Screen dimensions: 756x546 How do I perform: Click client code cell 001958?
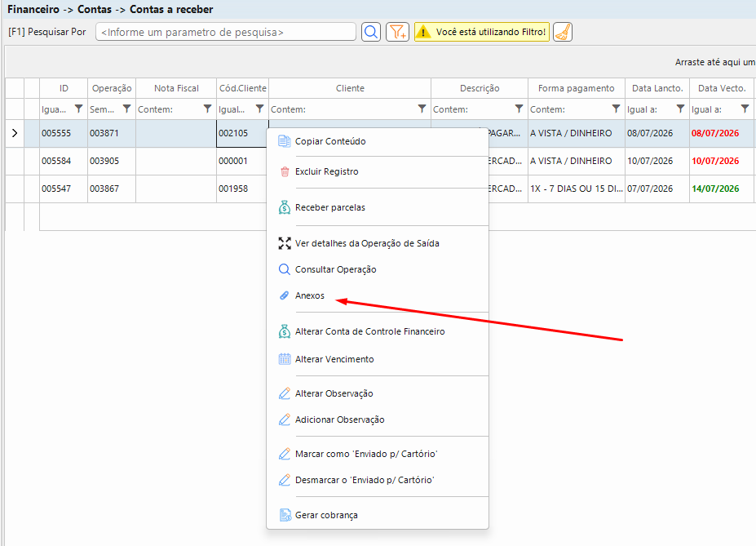tap(242, 189)
